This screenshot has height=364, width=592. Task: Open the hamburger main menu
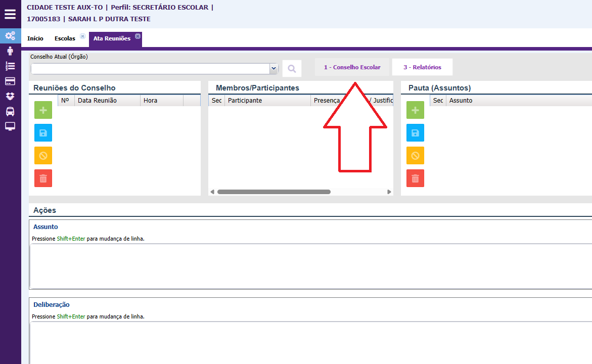coord(10,14)
